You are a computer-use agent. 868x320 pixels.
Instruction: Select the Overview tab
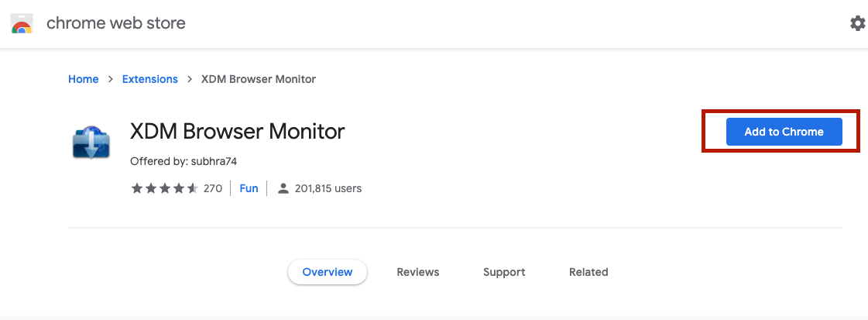pyautogui.click(x=328, y=272)
